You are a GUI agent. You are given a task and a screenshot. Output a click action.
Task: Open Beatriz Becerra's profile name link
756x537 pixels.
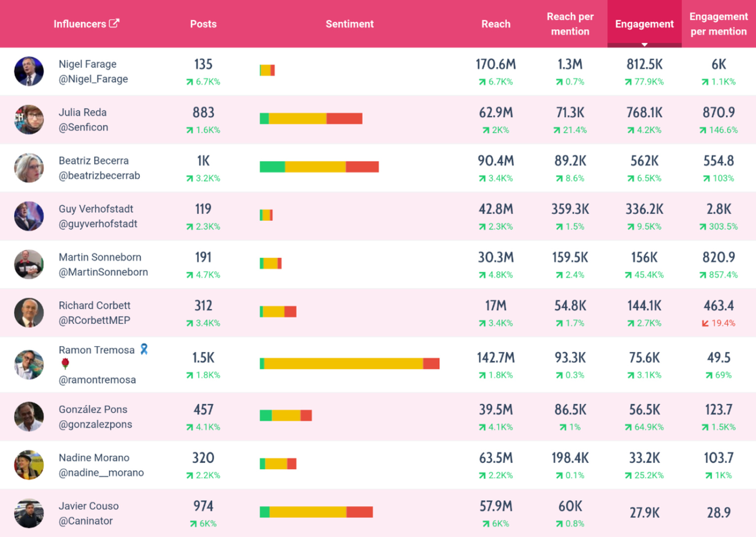click(94, 160)
